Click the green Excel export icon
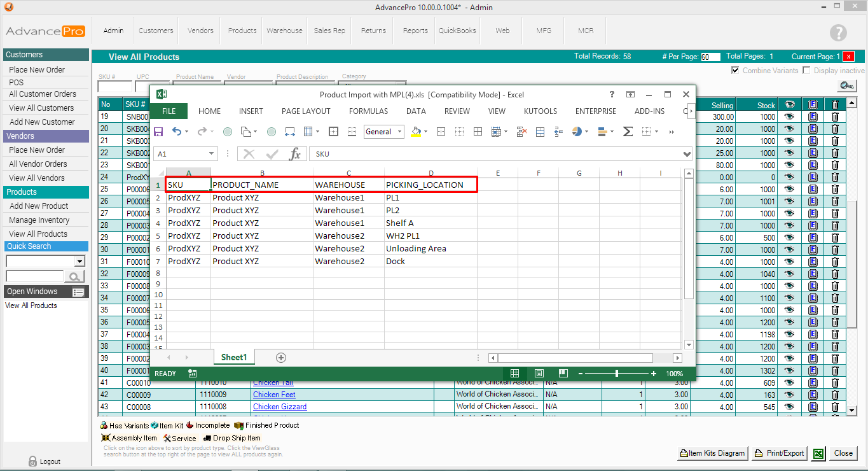 pos(819,453)
